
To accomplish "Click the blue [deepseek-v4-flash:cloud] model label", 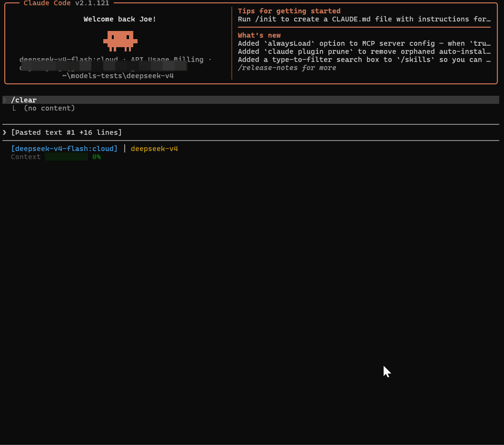I will (64, 149).
